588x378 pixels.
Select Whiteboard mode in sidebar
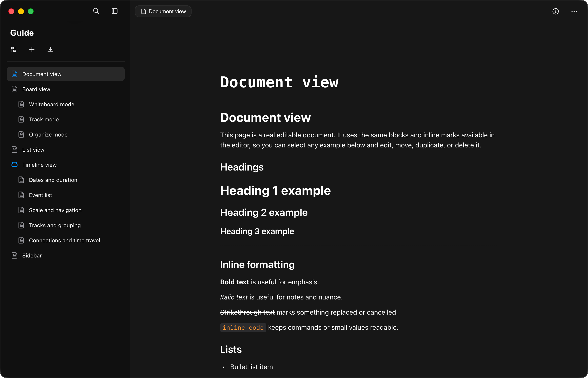(66, 104)
